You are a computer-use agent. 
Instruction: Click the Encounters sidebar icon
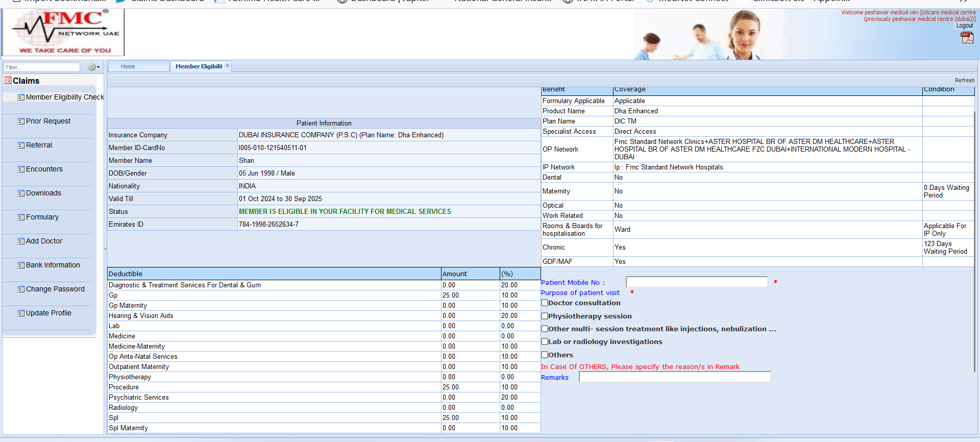coord(21,169)
